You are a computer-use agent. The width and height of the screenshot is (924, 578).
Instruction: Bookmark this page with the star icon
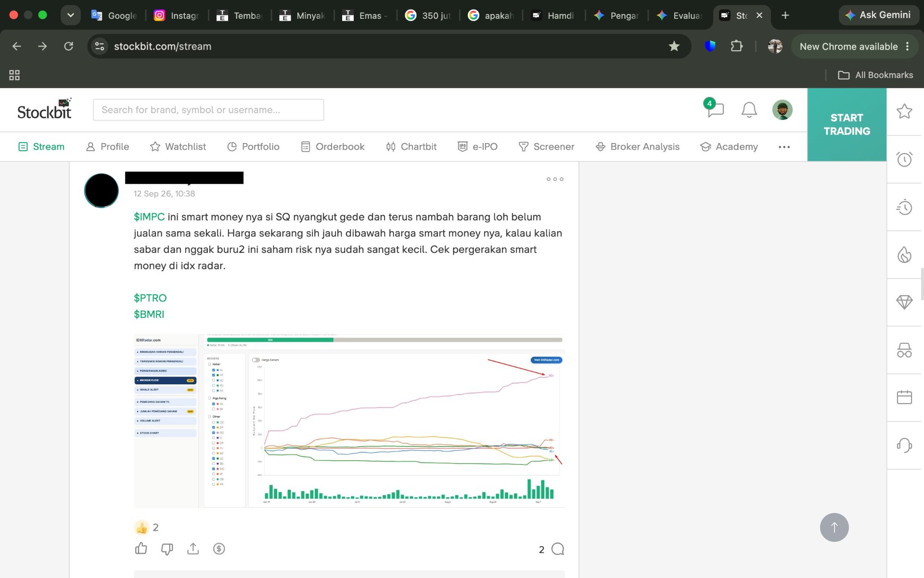pyautogui.click(x=674, y=46)
